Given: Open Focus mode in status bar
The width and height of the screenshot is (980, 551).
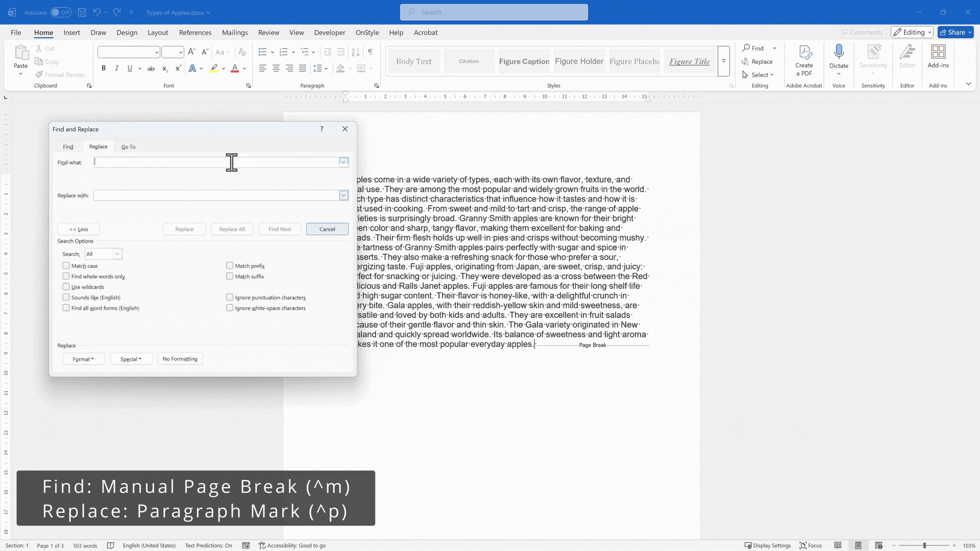Looking at the screenshot, I should [811, 545].
